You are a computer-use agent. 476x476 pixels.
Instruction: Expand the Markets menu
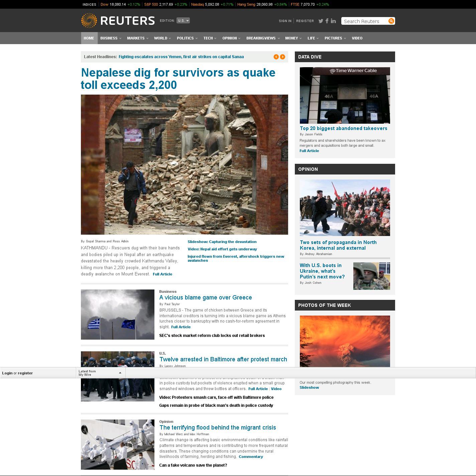click(x=137, y=38)
